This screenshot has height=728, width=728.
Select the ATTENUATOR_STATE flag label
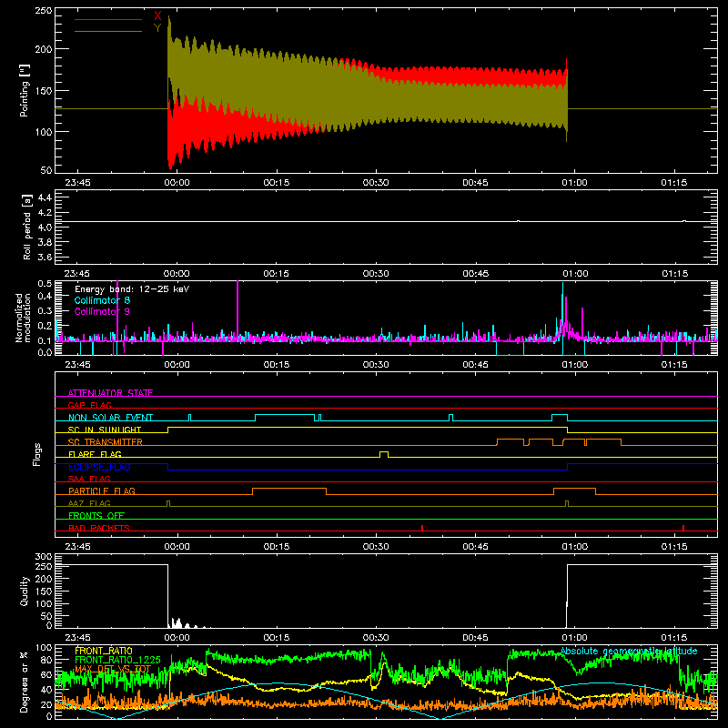[110, 393]
